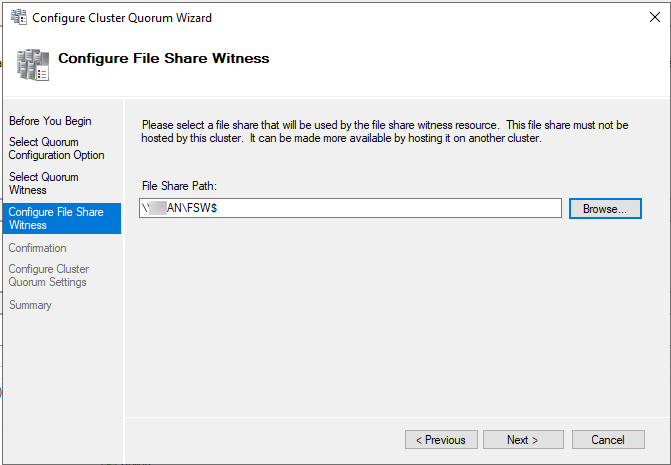This screenshot has height=465, width=671.
Task: Proceed with the Next button
Action: (523, 440)
